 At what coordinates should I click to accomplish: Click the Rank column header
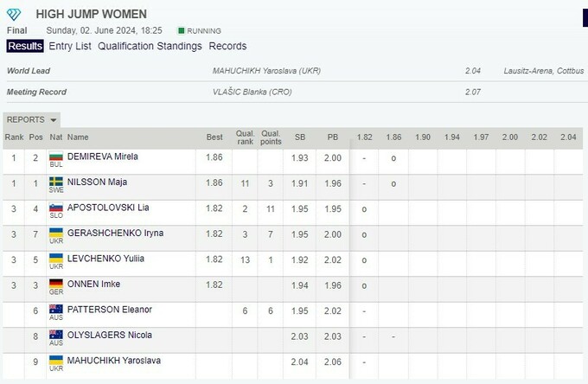pyautogui.click(x=15, y=137)
